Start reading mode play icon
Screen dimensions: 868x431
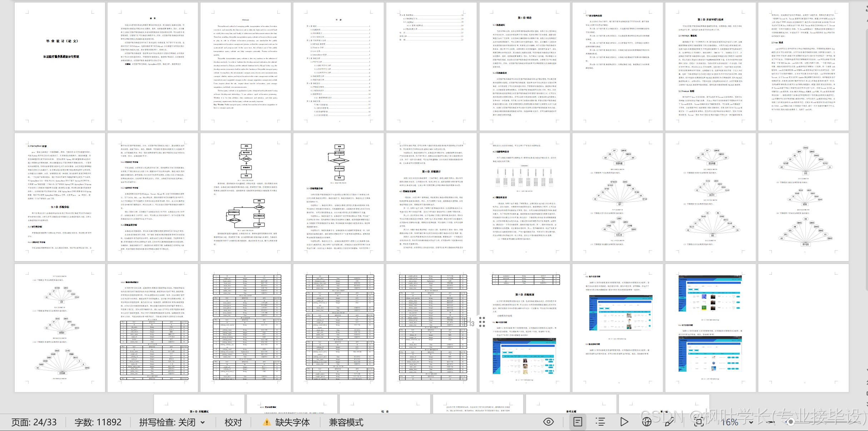(x=624, y=422)
